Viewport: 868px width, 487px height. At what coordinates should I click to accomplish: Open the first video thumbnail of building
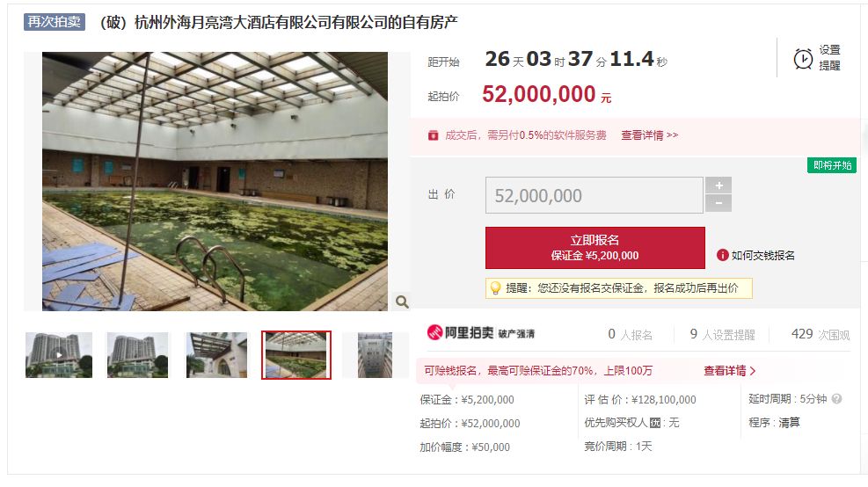(x=59, y=355)
